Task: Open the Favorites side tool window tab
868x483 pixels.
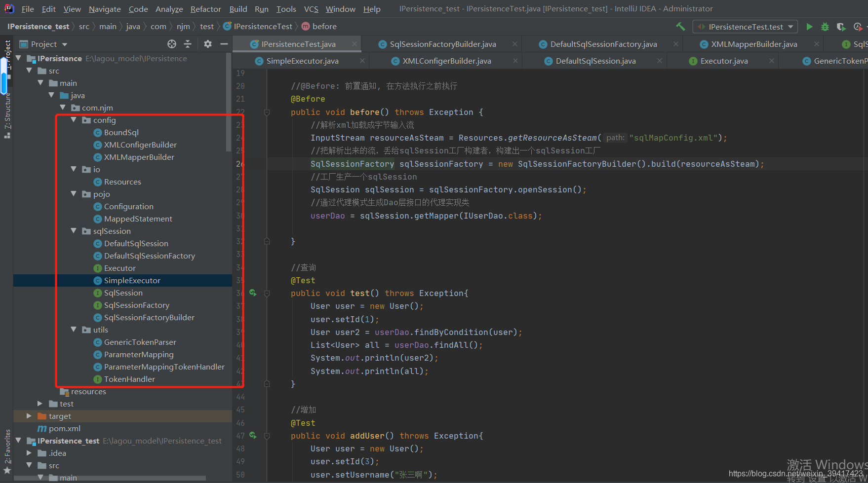Action: click(x=7, y=451)
